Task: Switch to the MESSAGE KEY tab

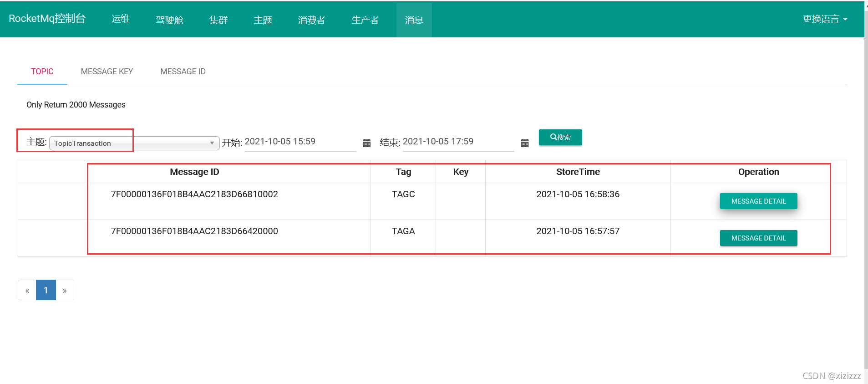Action: [107, 72]
